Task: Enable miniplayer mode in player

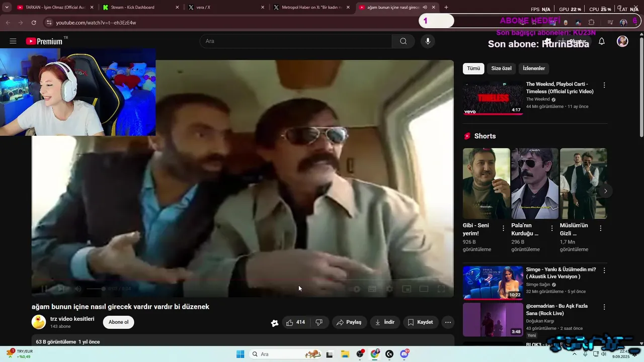Action: pos(407,289)
